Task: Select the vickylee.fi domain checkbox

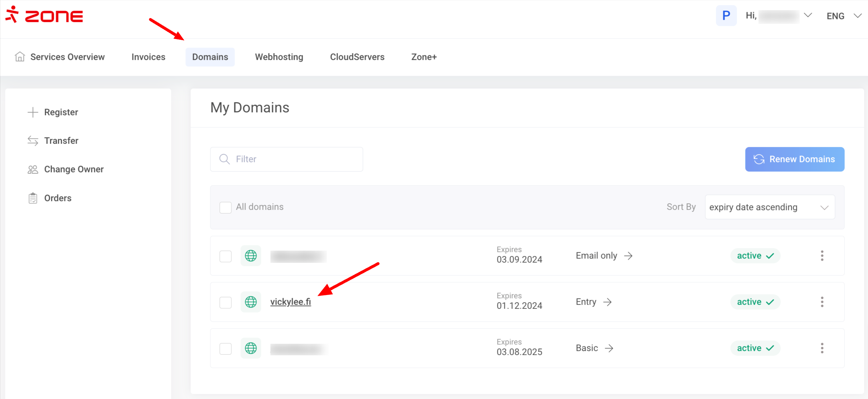Action: click(x=225, y=302)
